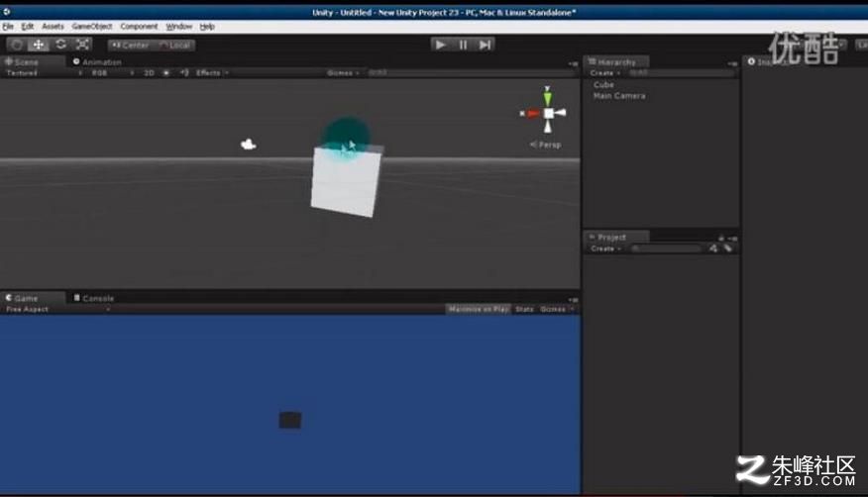
Task: Open the Game panel options menu
Action: 573,300
